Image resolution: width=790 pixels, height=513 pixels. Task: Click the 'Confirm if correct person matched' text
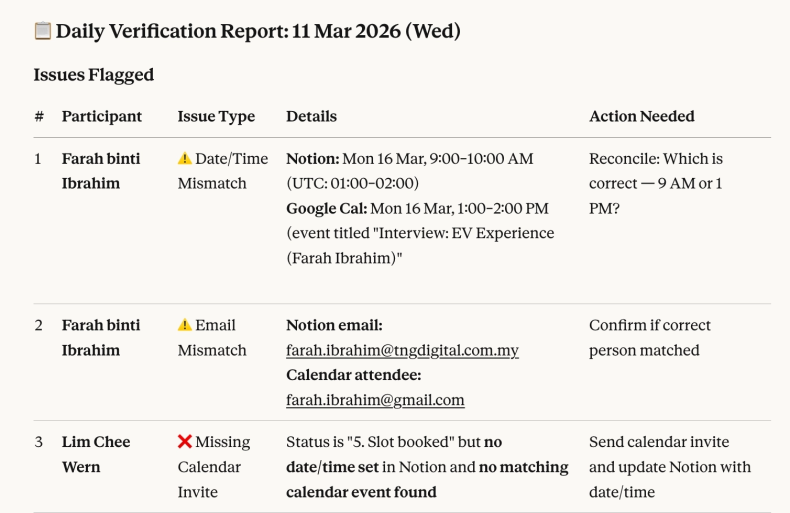650,338
